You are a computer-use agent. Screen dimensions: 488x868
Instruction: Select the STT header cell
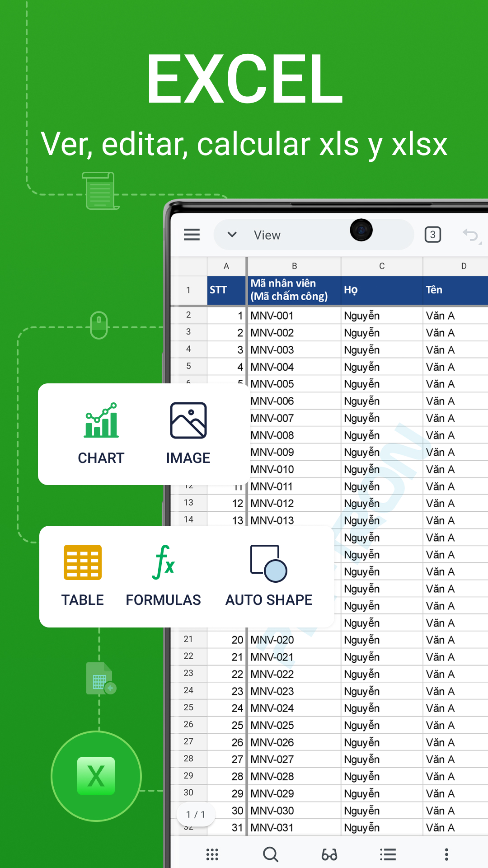(x=226, y=290)
